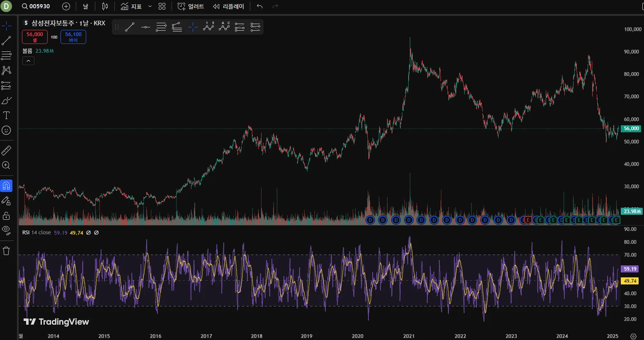Viewport: 644px width, 340px height.
Task: Collapse the indicator legend chevron
Action: 28,61
